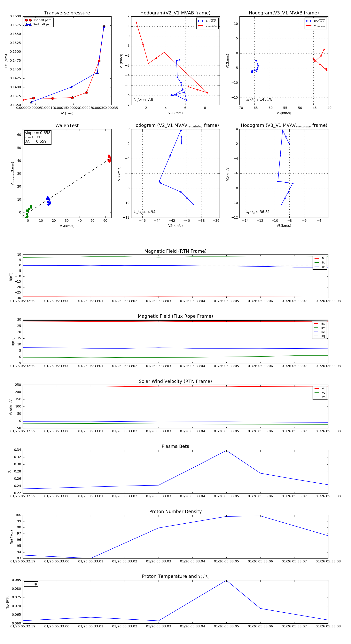Click the 'Solar Wind Velocity (RTN Frame)' title

click(x=175, y=381)
